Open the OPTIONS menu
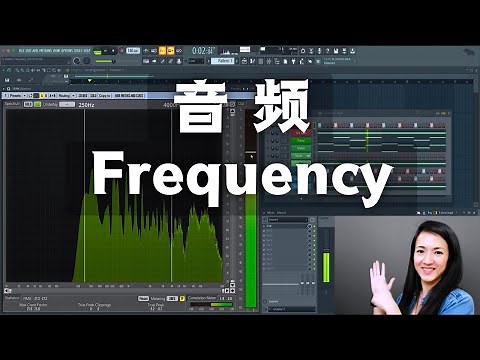Image resolution: width=480 pixels, height=360 pixels. (66, 51)
